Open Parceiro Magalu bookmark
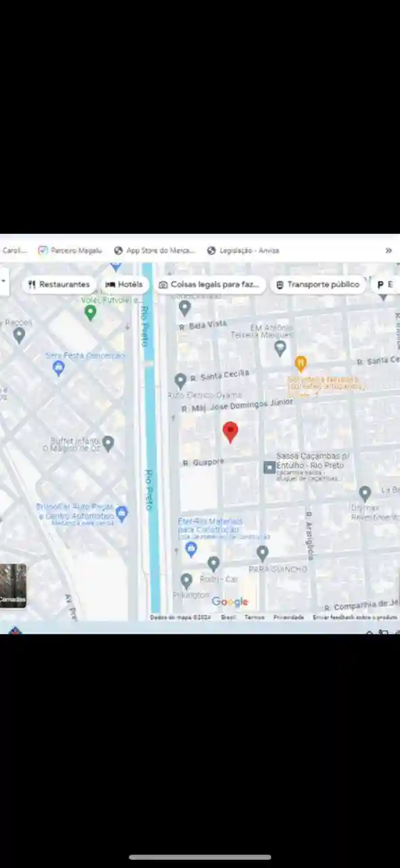Screen dimensions: 400x868 [70, 250]
